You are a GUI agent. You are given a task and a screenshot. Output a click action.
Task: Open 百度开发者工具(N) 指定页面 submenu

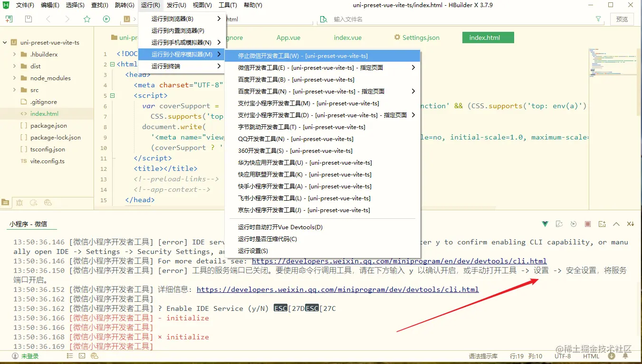click(323, 92)
